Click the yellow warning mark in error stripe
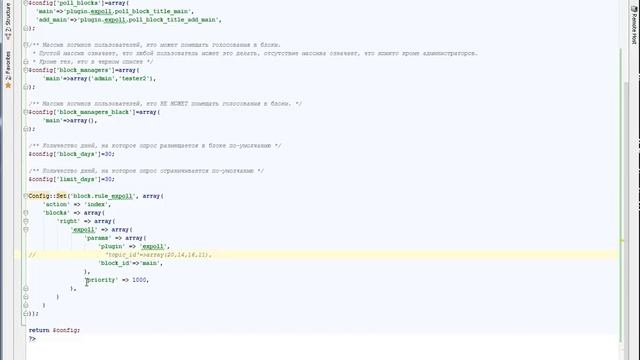Image resolution: width=640 pixels, height=360 pixels. (622, 241)
